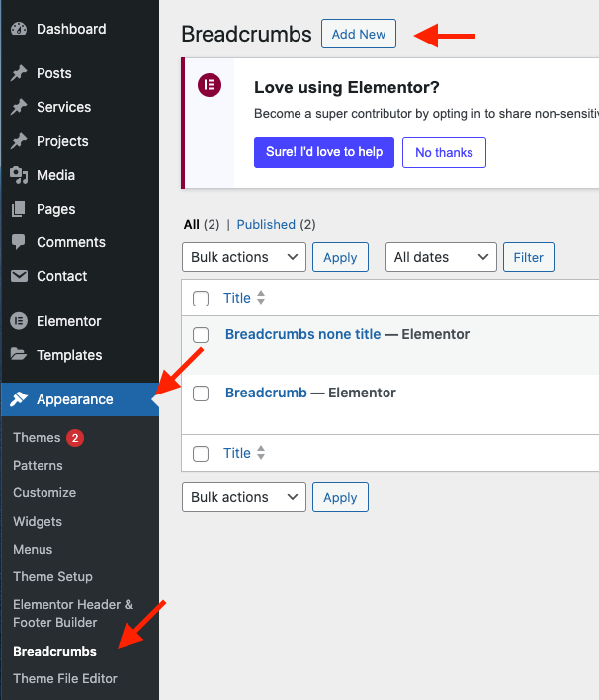This screenshot has height=700, width=599.
Task: Open Themes submenu item
Action: 37,437
